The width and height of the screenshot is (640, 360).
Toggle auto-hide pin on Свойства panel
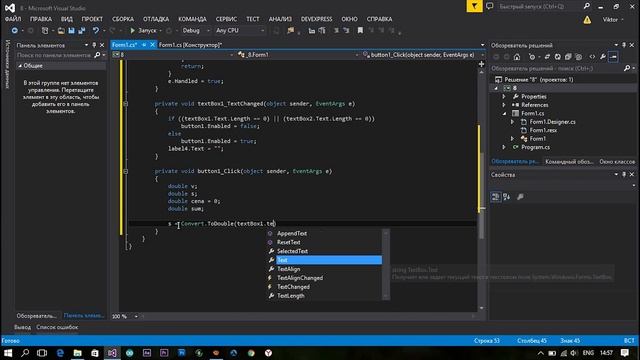[x=624, y=174]
